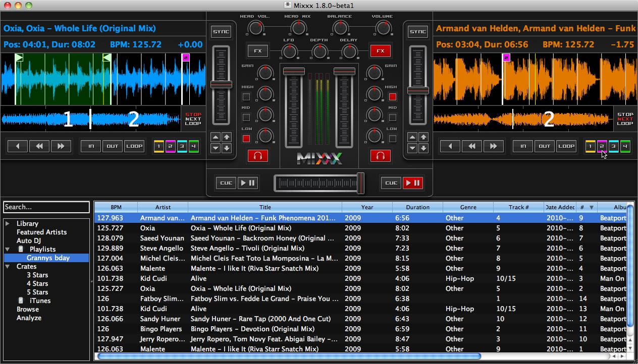Toggle left channel LOW kill red checkbox
Screen dimensions: 638x364
pos(246,138)
